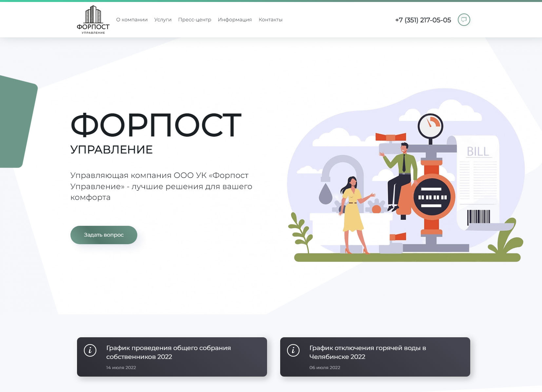This screenshot has width=542, height=392.
Task: Click the 14 июля 2022 date
Action: click(x=121, y=367)
